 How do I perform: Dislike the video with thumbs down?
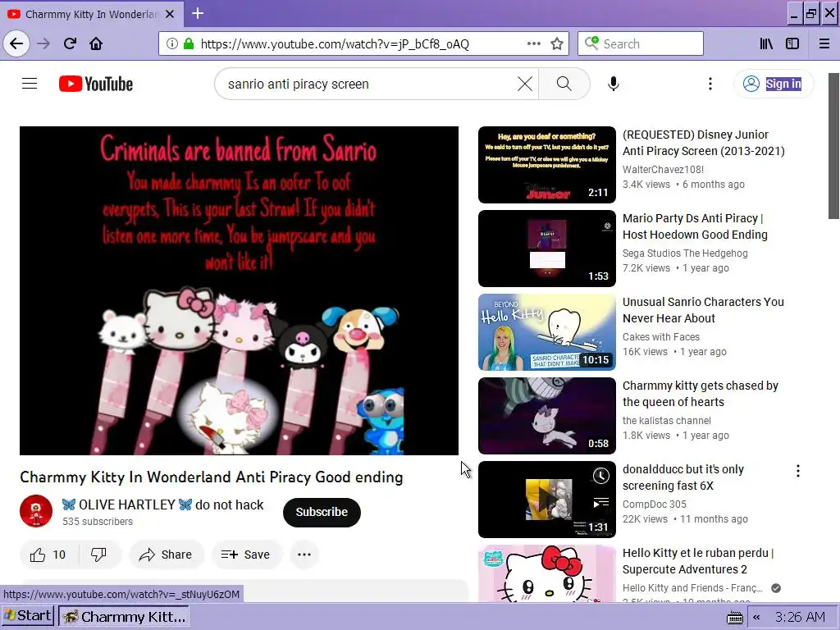pyautogui.click(x=99, y=555)
